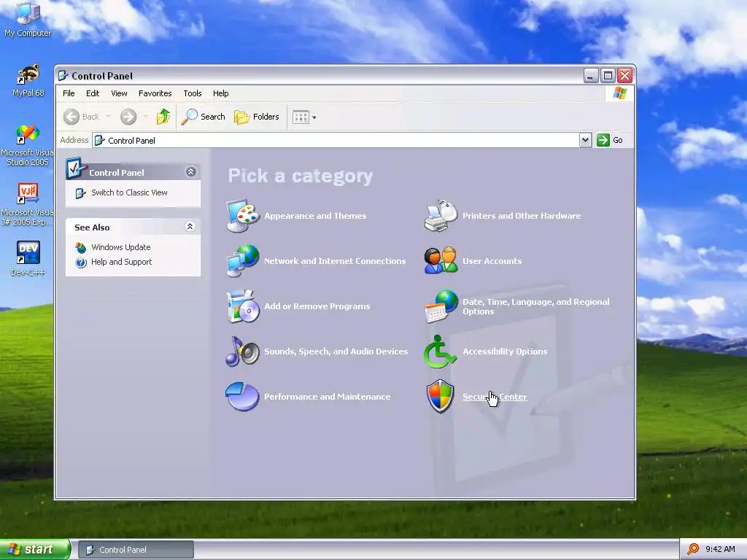Screen dimensions: 747x560
Task: Click the Date, Time, Language calendar icon
Action: 441,306
